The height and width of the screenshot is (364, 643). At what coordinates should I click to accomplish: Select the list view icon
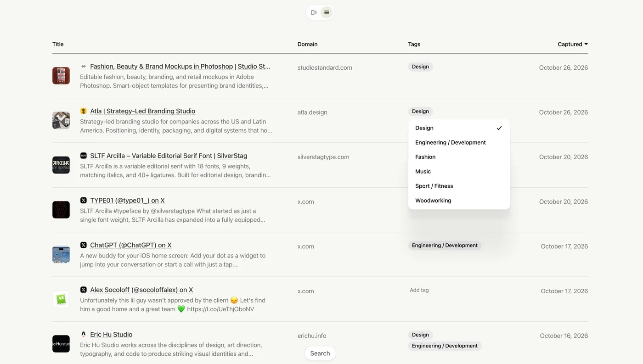tap(327, 12)
